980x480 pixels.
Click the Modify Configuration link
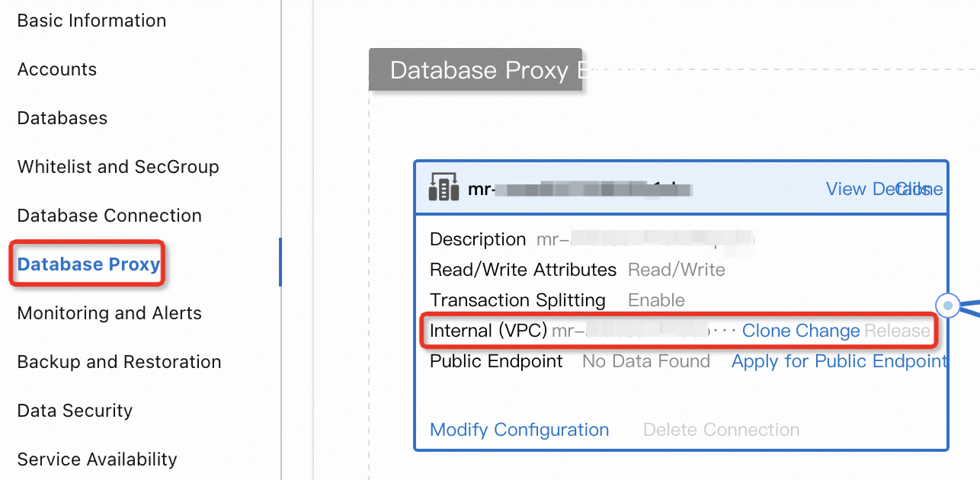pos(520,430)
